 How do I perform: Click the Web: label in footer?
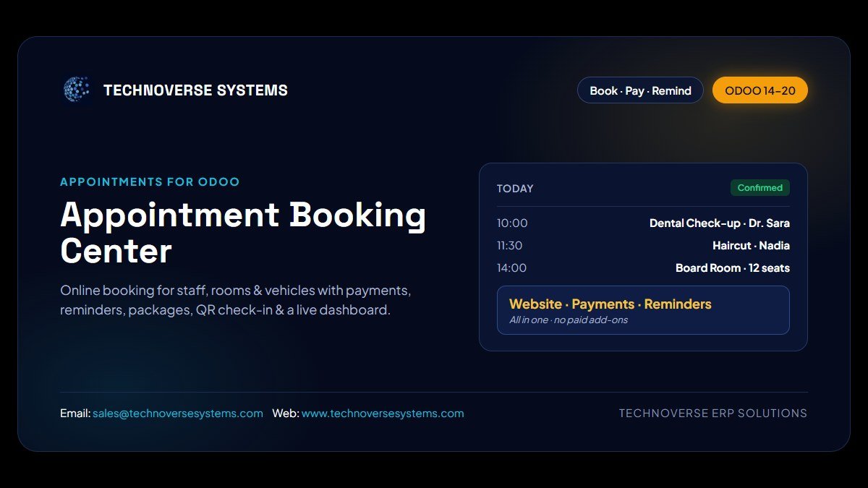(286, 414)
